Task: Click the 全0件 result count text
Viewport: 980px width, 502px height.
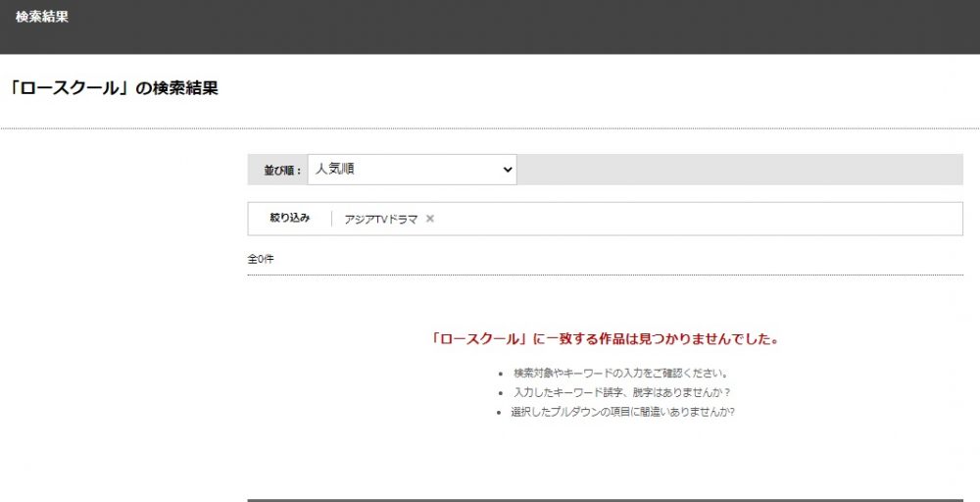Action: (x=261, y=259)
